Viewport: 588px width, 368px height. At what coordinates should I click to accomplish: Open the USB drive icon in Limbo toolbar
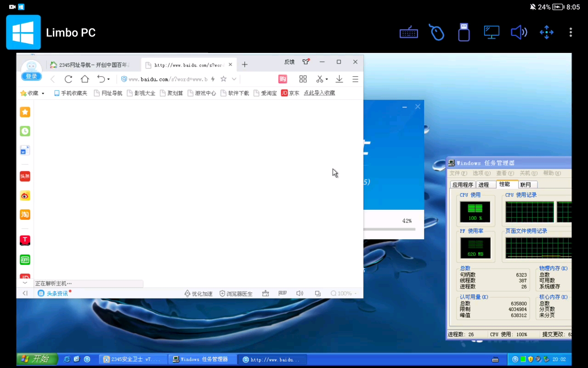pos(464,32)
